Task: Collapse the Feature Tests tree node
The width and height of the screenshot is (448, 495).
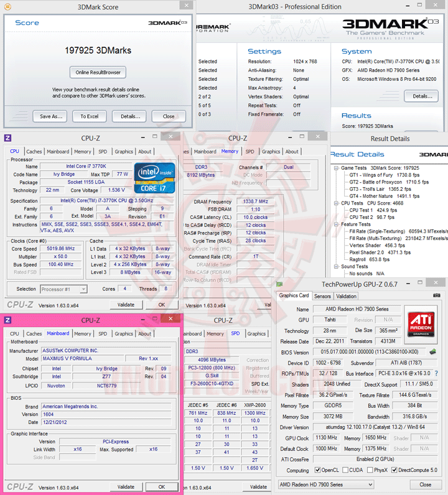Action: point(336,224)
